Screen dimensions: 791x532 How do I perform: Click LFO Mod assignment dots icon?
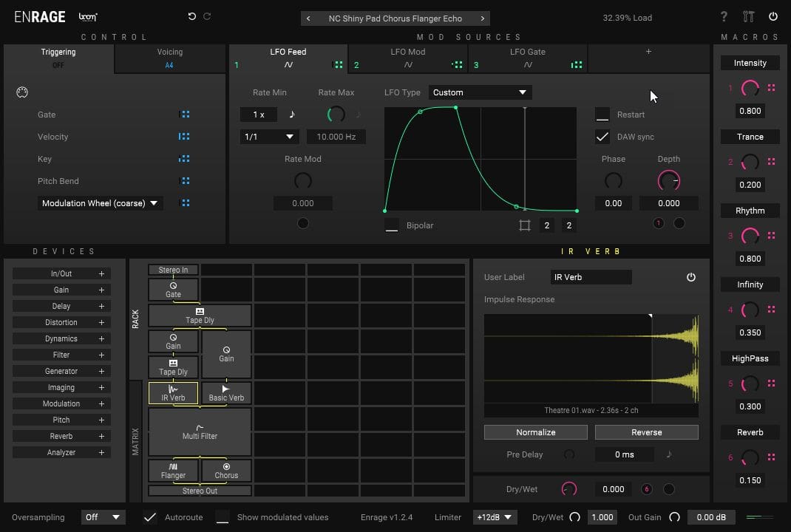pos(457,65)
